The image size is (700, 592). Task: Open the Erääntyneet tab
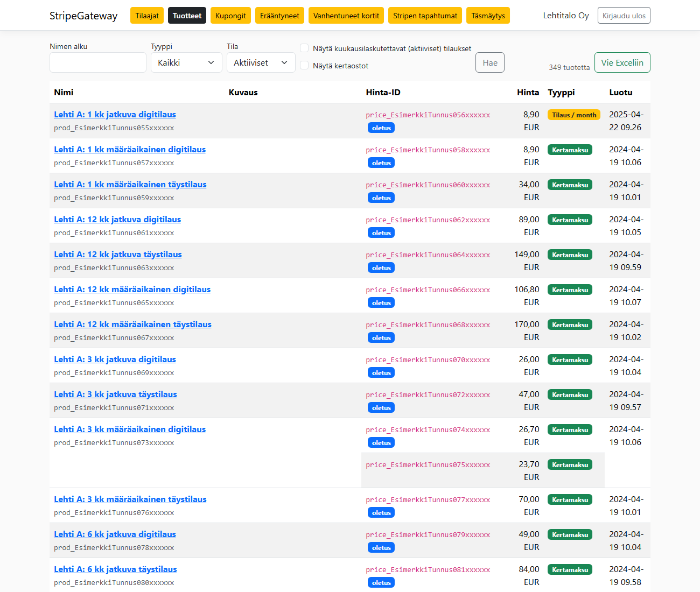279,16
